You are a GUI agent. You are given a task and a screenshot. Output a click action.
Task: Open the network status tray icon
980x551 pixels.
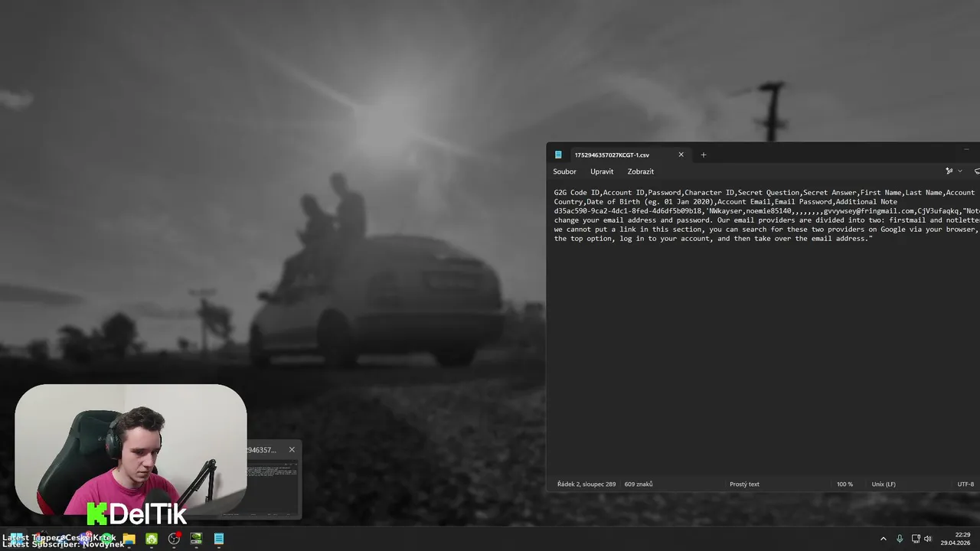[x=916, y=539]
